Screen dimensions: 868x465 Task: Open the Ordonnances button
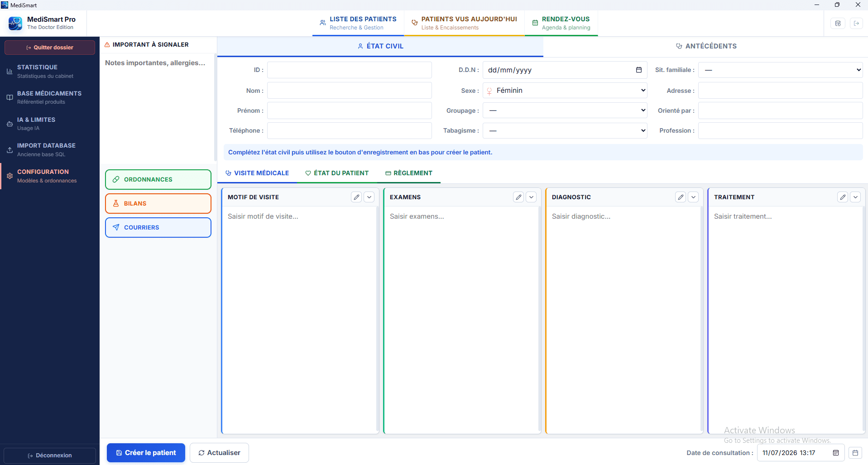pyautogui.click(x=158, y=179)
